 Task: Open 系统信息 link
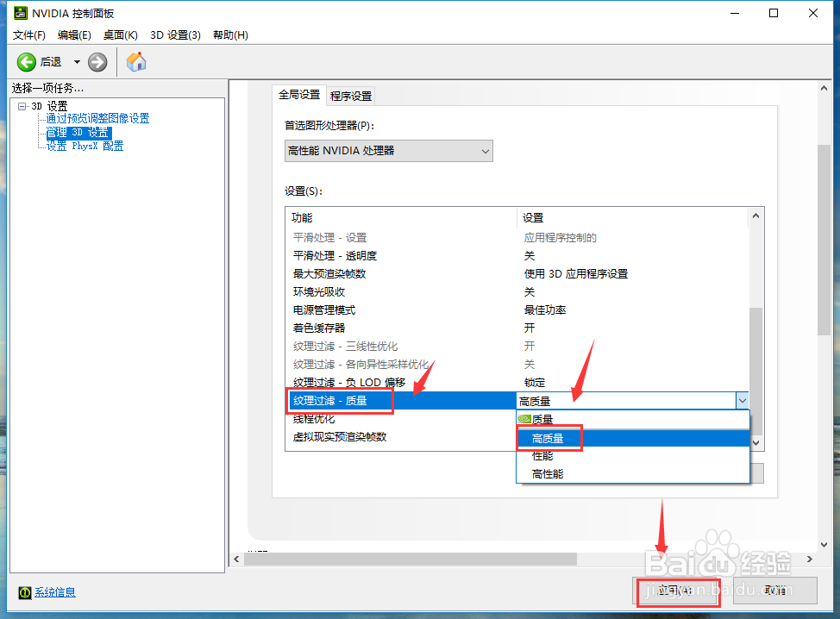click(x=55, y=592)
